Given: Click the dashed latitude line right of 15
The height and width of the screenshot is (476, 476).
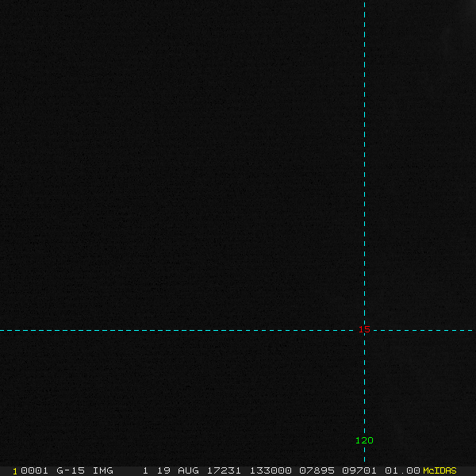Looking at the screenshot, I should click(423, 330).
